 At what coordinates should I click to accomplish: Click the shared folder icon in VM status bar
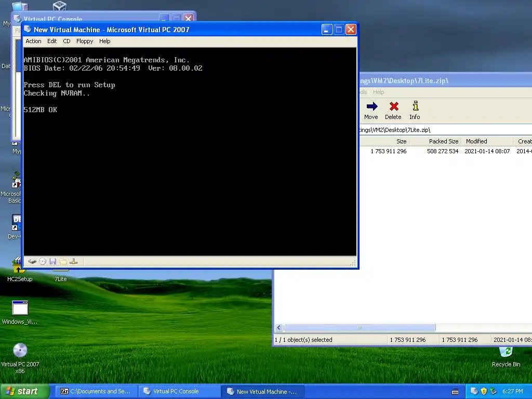[x=63, y=262]
